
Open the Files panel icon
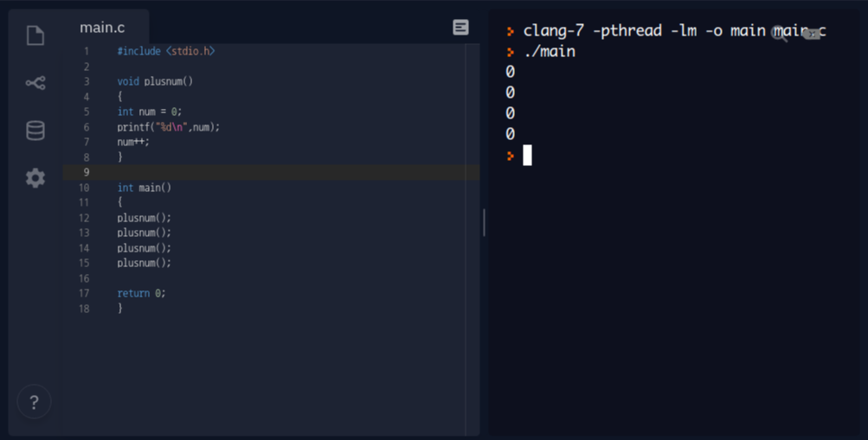pyautogui.click(x=35, y=35)
